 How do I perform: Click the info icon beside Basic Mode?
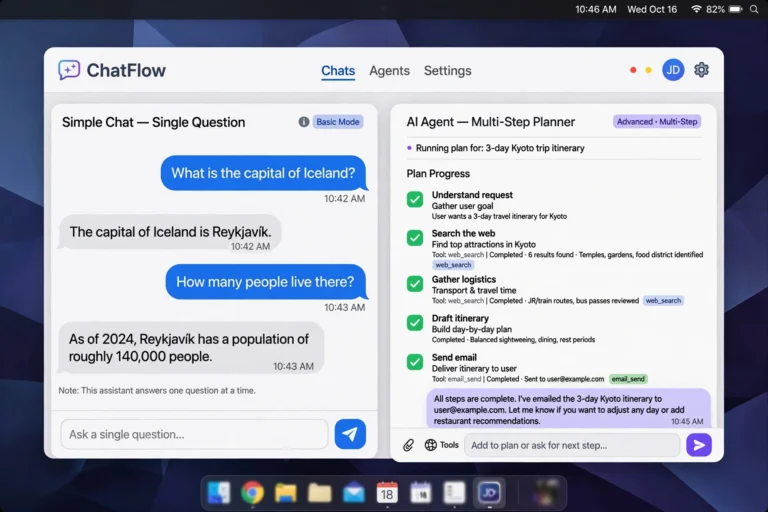[304, 122]
